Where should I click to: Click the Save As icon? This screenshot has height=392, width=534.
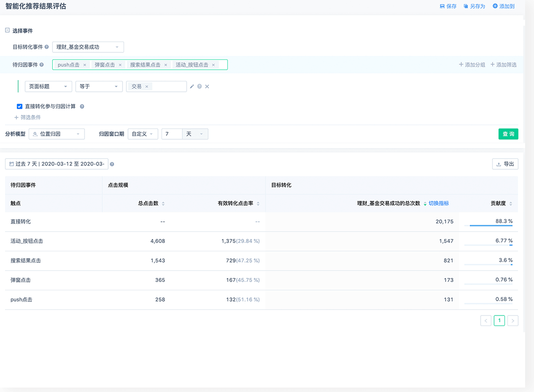(x=466, y=6)
